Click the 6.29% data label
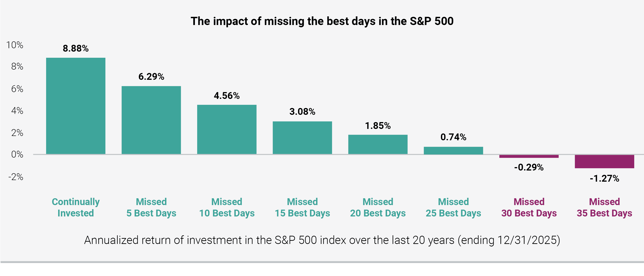Viewport: 644px width, 276px height. 151,77
